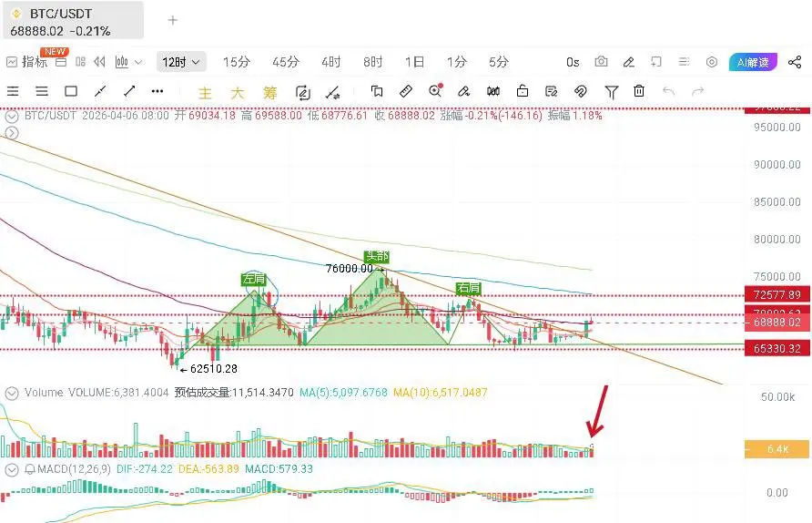Click the candlestick compare icon

coord(493,92)
